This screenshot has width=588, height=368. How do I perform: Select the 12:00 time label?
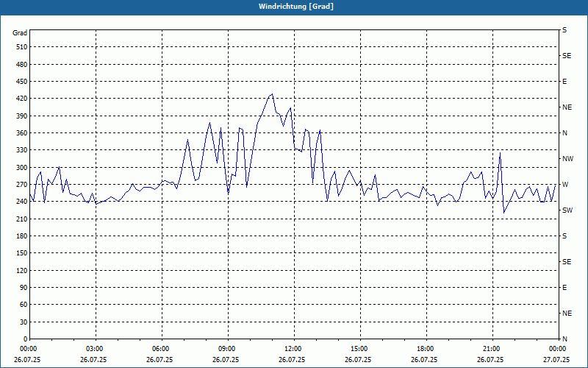point(293,349)
